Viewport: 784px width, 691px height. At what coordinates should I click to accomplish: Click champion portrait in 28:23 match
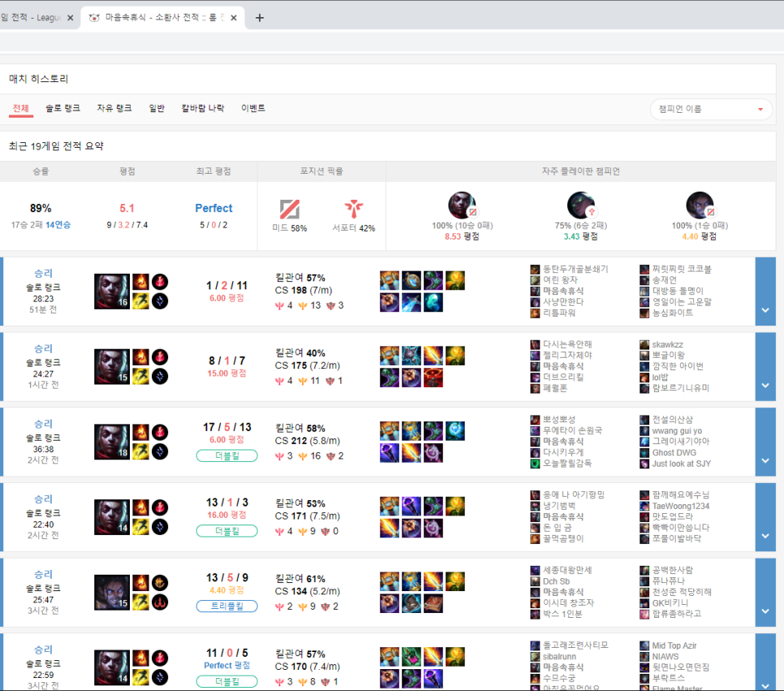pyautogui.click(x=112, y=292)
